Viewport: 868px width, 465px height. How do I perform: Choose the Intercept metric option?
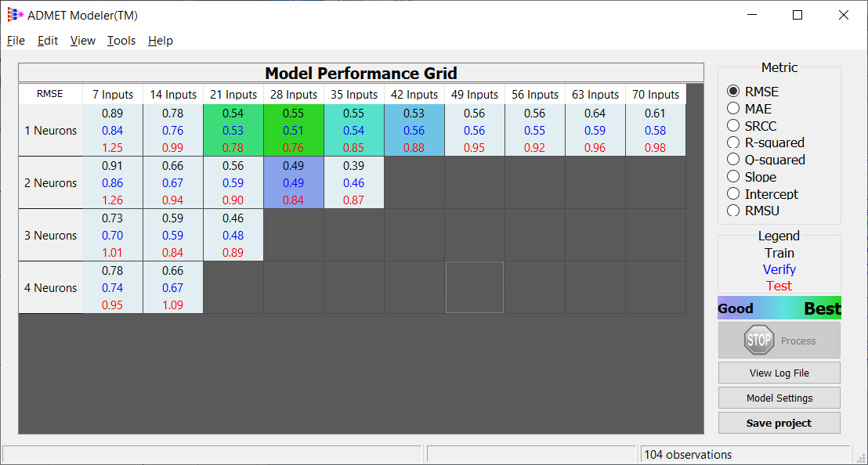click(733, 194)
